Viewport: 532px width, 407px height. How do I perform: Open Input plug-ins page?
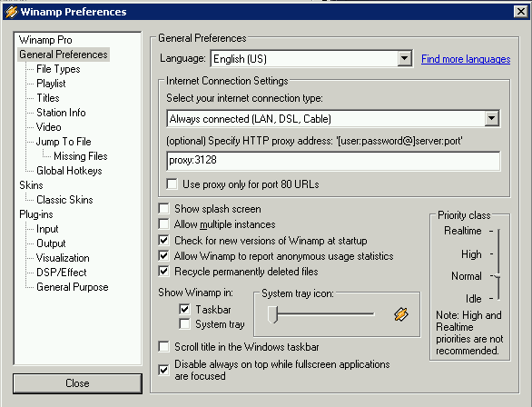tap(47, 229)
